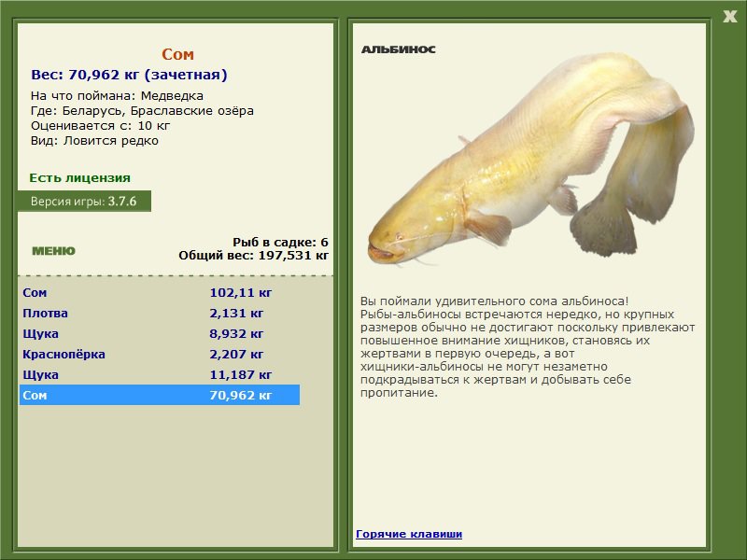Select the highlighted Сом 70,962 кг row
This screenshot has width=747, height=560.
pyautogui.click(x=160, y=395)
